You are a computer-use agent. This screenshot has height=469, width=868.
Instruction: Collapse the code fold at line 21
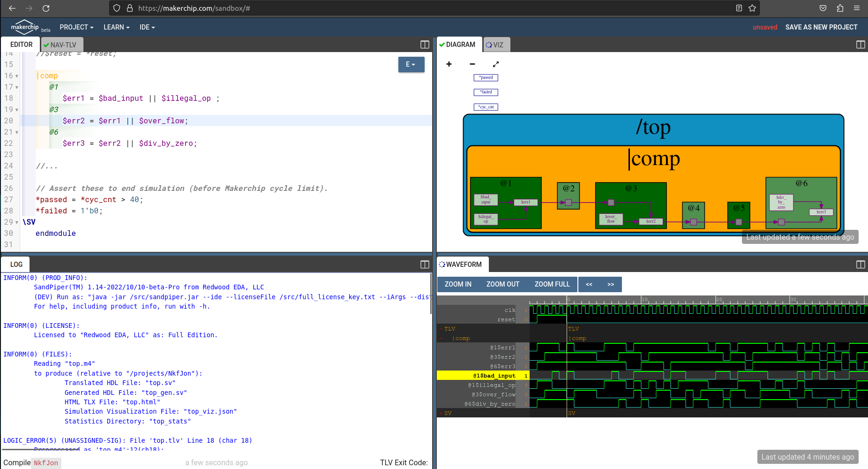pos(17,132)
